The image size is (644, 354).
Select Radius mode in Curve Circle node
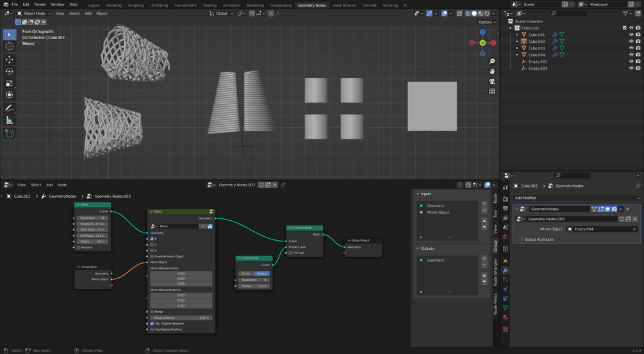coord(261,273)
